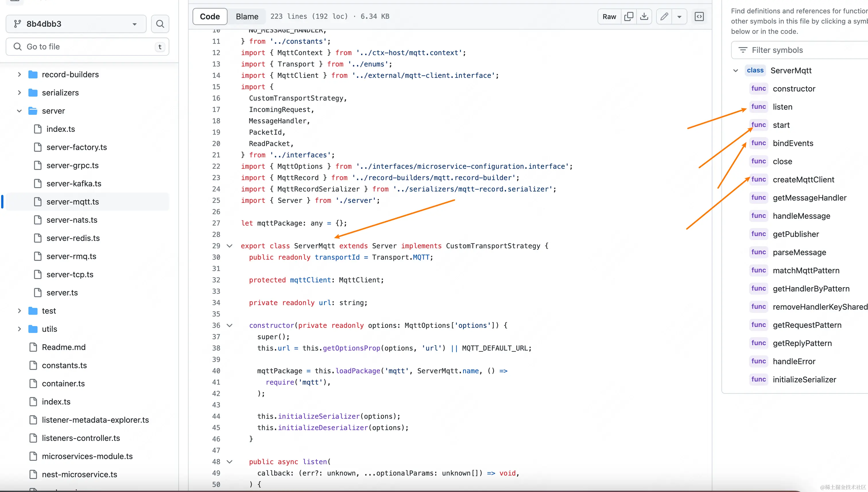Image resolution: width=868 pixels, height=492 pixels.
Task: Jump to close symbol
Action: [x=782, y=162]
